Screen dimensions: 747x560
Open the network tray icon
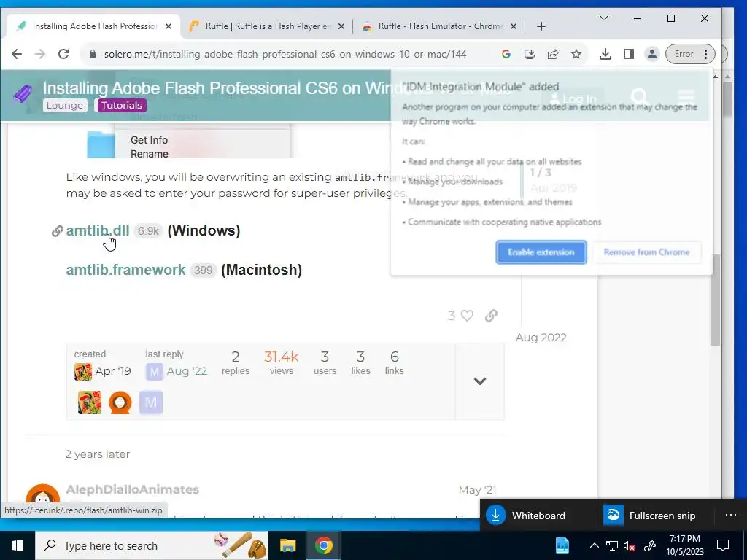(x=612, y=545)
